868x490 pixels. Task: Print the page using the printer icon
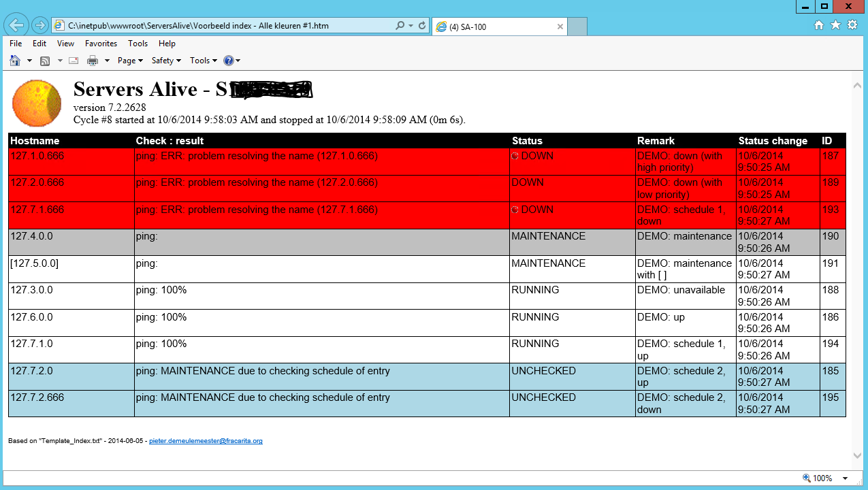[x=93, y=61]
